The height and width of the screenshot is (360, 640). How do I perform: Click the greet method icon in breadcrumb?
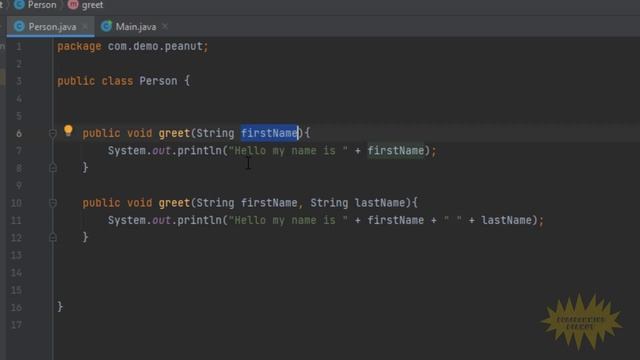pyautogui.click(x=73, y=5)
